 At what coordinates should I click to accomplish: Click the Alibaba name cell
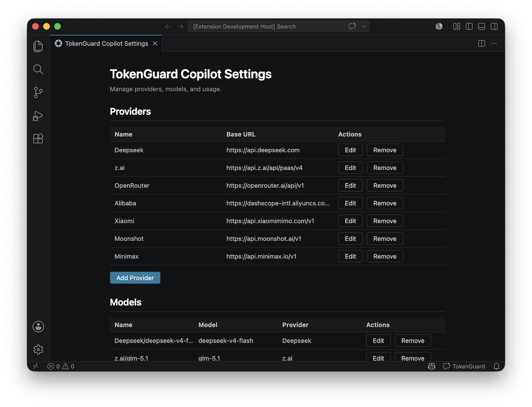tap(125, 203)
